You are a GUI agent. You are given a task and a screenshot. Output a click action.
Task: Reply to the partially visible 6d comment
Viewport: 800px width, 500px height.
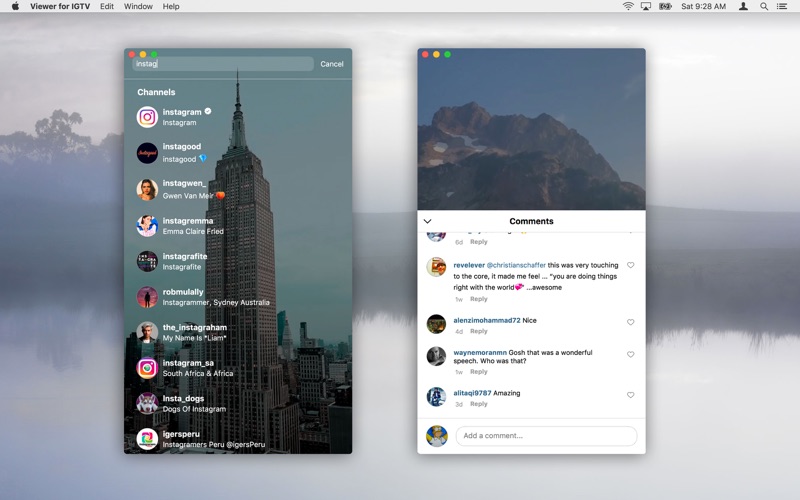click(x=479, y=242)
